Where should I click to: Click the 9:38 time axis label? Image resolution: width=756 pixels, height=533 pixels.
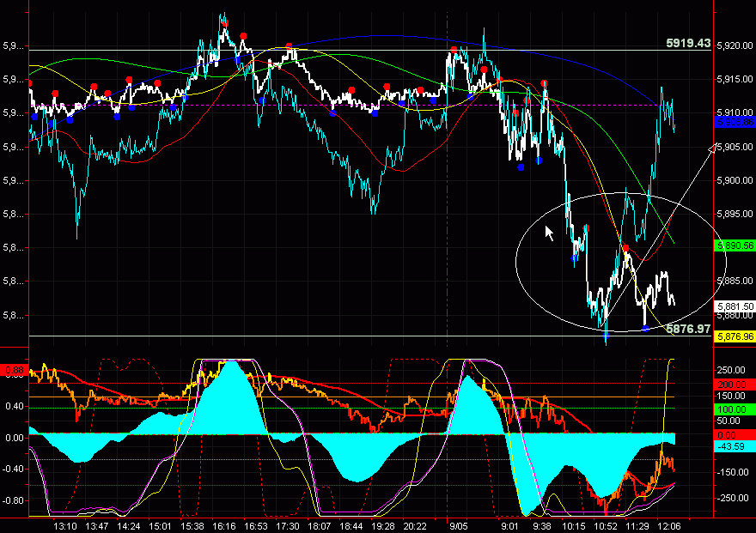tap(542, 526)
